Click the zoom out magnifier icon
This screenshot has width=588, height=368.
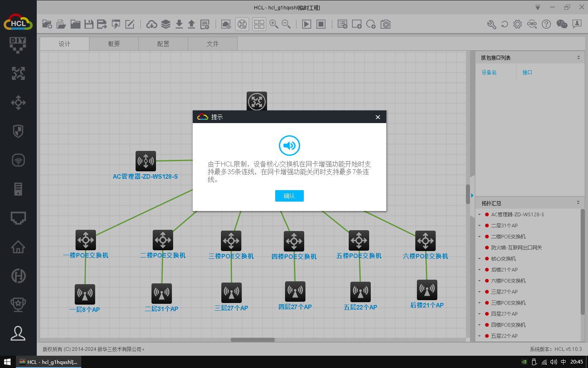[x=286, y=24]
